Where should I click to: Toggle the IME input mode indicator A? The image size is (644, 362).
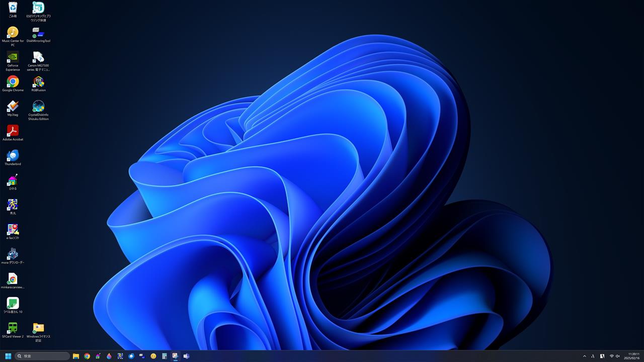tap(593, 356)
